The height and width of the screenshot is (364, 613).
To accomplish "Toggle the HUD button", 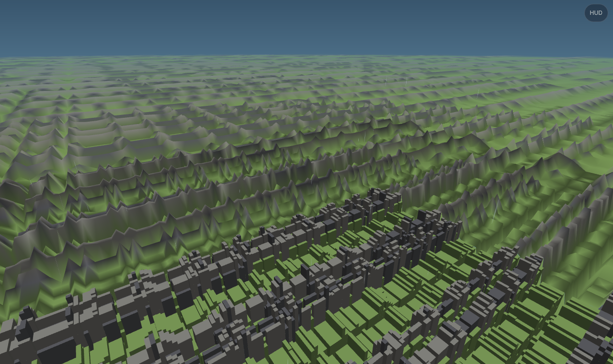I will coord(596,13).
